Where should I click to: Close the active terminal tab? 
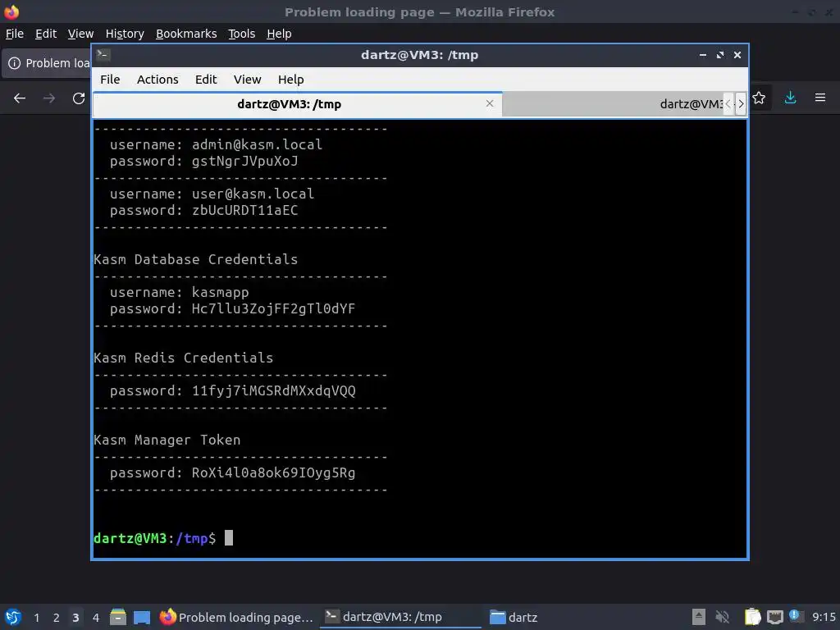tap(490, 103)
